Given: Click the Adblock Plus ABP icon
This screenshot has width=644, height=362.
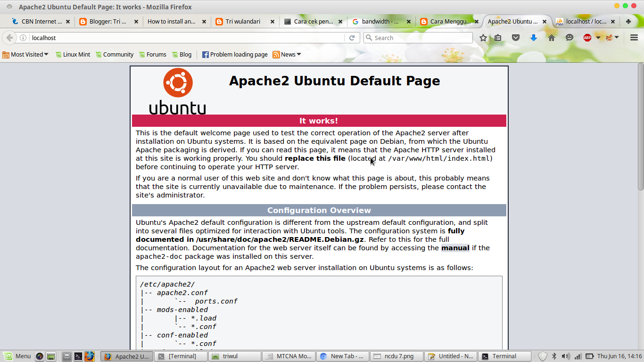Looking at the screenshot, I should tap(587, 38).
